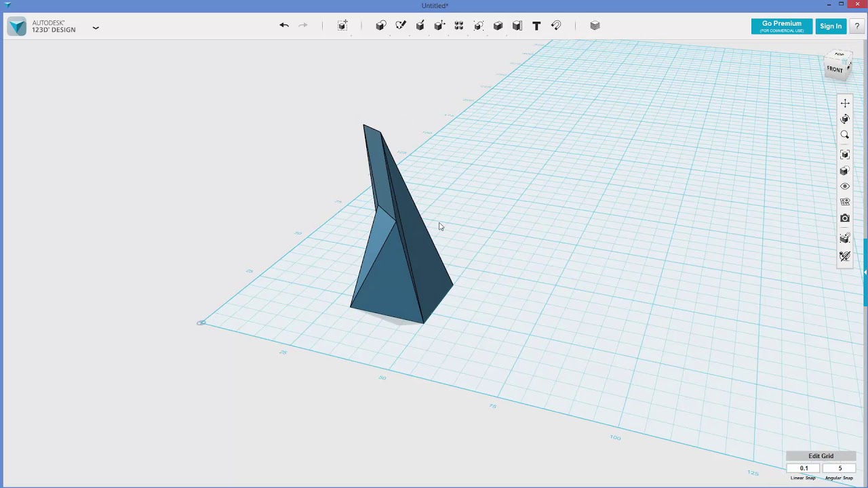868x488 pixels.
Task: Select the Measure tool
Action: pos(517,26)
